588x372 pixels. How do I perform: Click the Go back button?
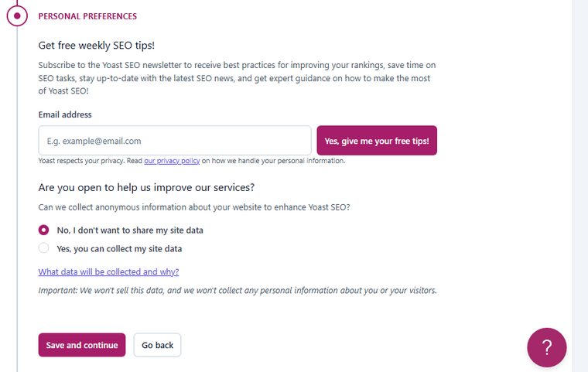[158, 345]
